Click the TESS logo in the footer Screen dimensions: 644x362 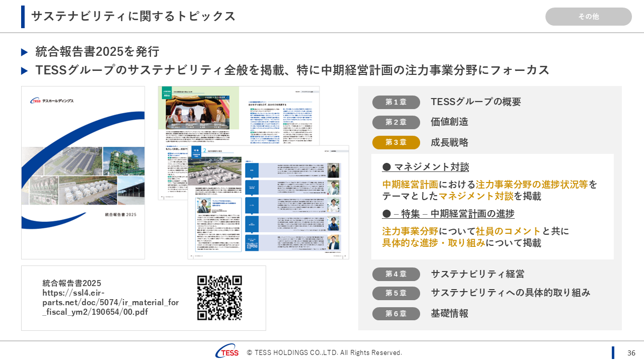[227, 352]
